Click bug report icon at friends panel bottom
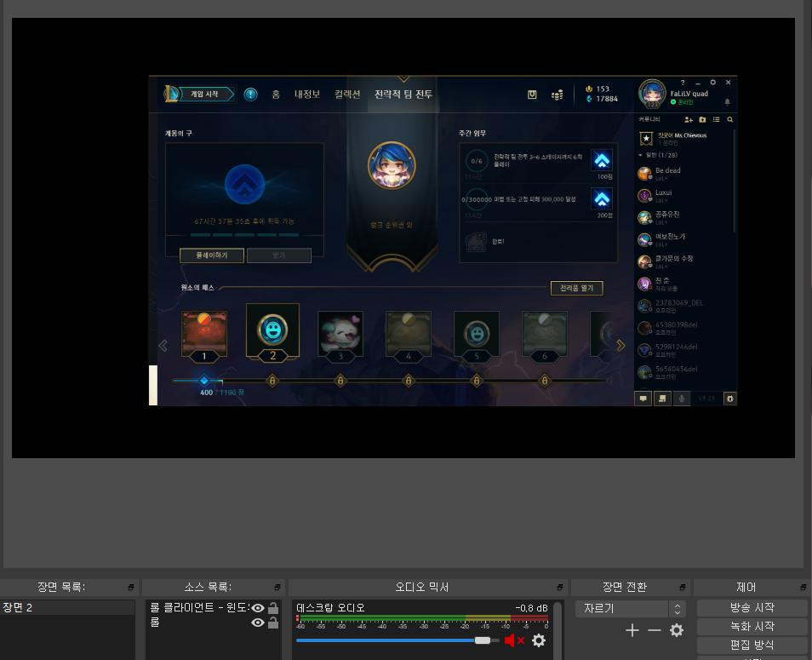 729,399
